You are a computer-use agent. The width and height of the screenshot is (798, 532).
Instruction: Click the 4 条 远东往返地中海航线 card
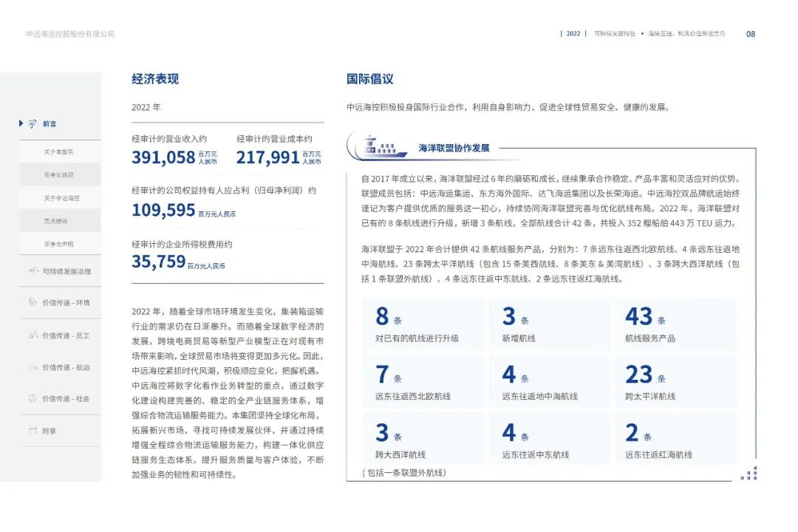(549, 382)
